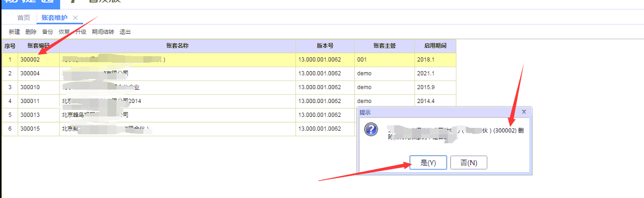Screen dimensions: 644x198
Task: Click 退出 in the toolbar
Action: tap(125, 32)
